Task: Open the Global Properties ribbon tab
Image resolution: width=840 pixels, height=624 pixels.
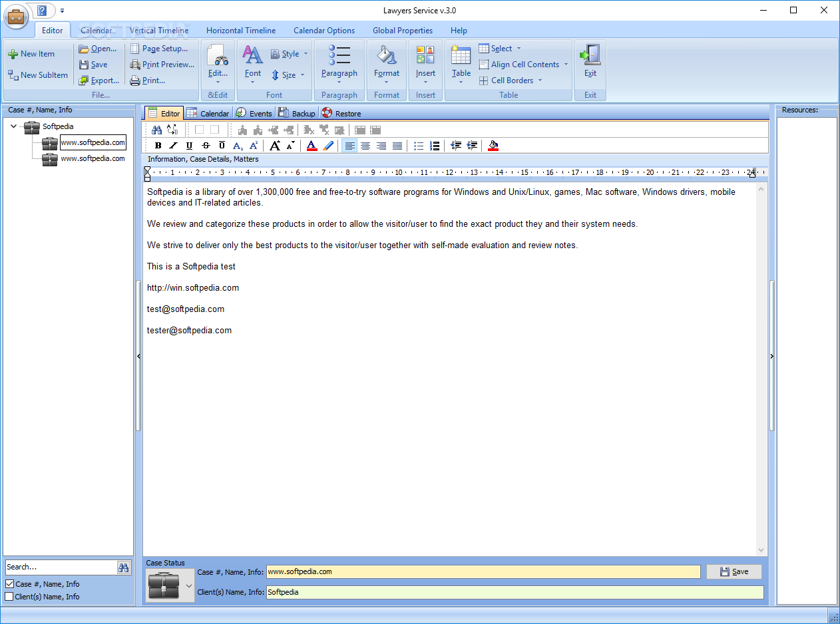Action: pos(403,31)
